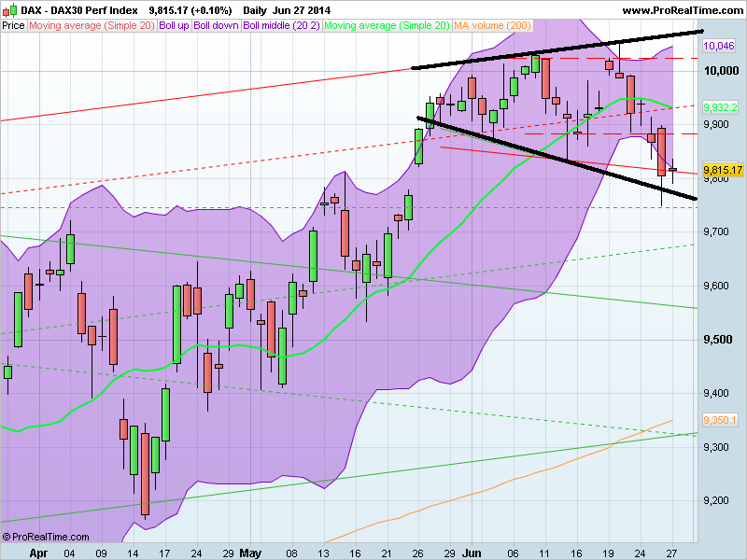747x560 pixels.
Task: Click the 9,500 price axis label
Action: (716, 340)
